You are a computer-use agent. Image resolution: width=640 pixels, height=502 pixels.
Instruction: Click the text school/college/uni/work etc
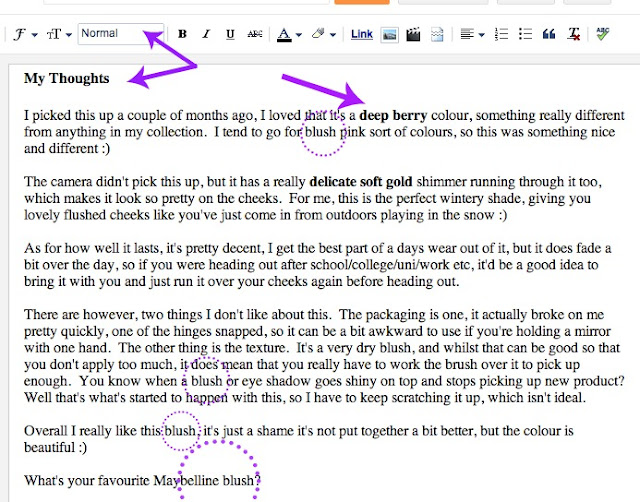(x=390, y=265)
